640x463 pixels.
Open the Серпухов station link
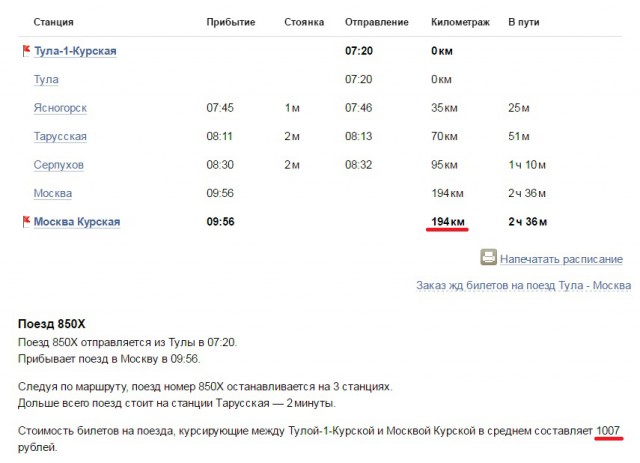pos(58,165)
